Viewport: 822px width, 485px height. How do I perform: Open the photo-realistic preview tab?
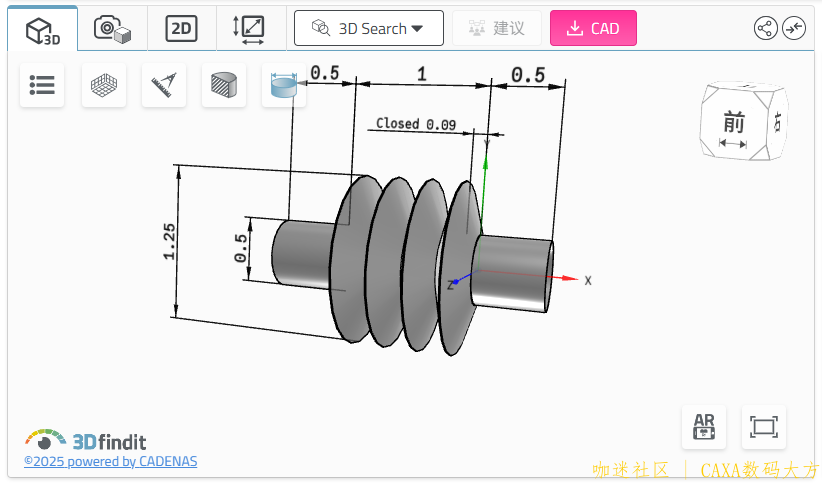(x=112, y=29)
